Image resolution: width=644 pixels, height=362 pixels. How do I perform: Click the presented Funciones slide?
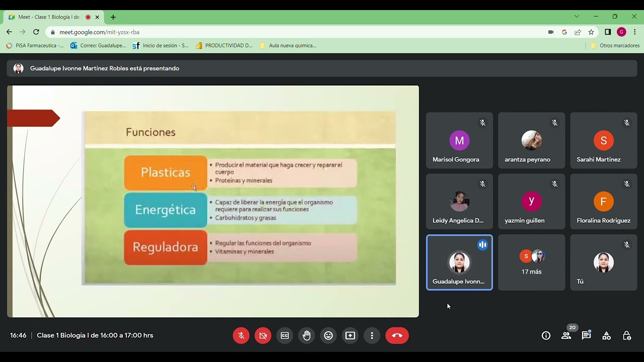(x=213, y=201)
